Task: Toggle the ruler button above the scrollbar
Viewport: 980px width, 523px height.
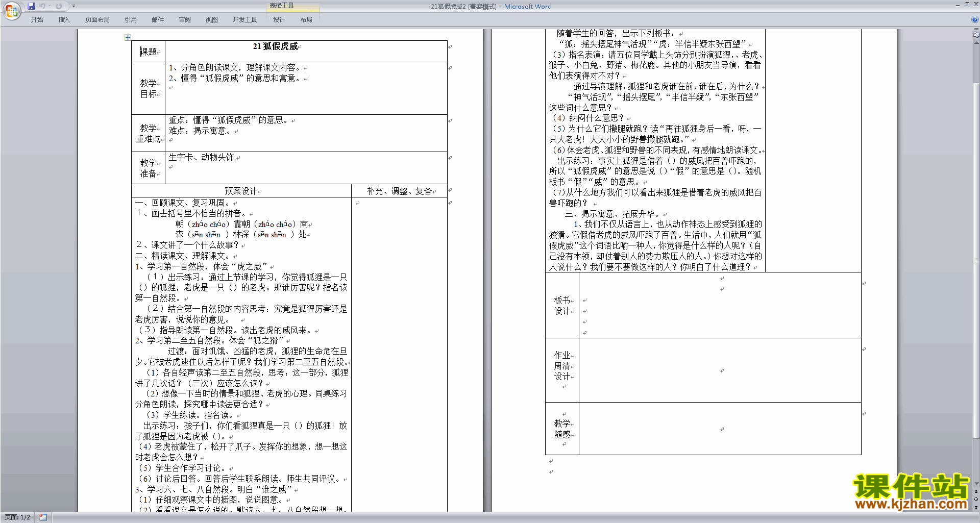Action: 976,35
